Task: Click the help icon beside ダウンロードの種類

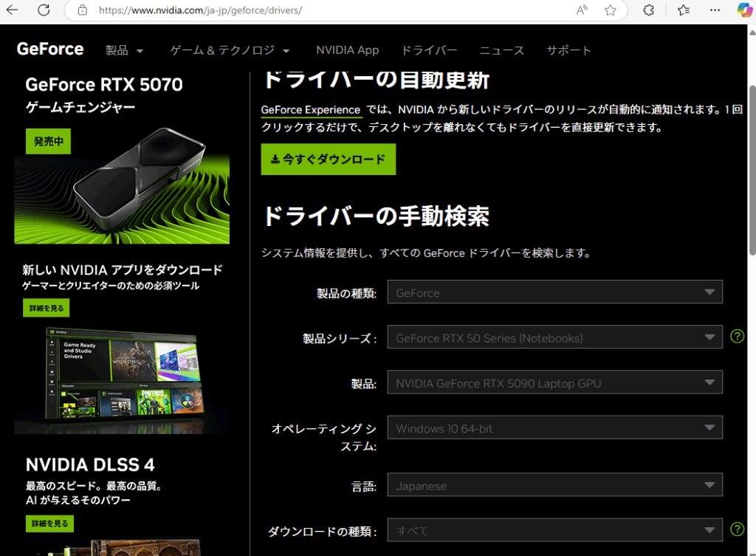Action: 738,529
